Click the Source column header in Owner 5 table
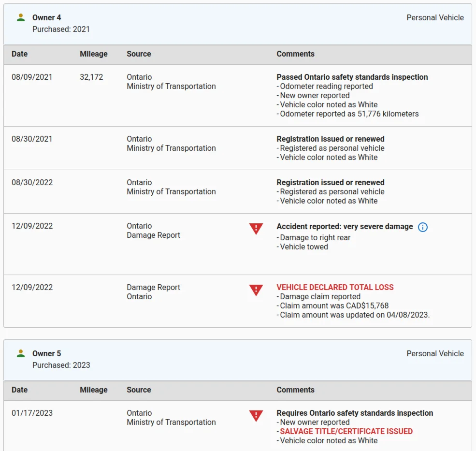476x451 pixels. [x=139, y=390]
